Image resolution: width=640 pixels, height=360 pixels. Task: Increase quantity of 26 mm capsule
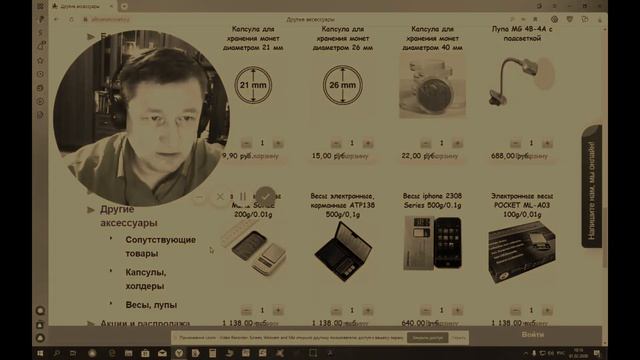pos(368,143)
